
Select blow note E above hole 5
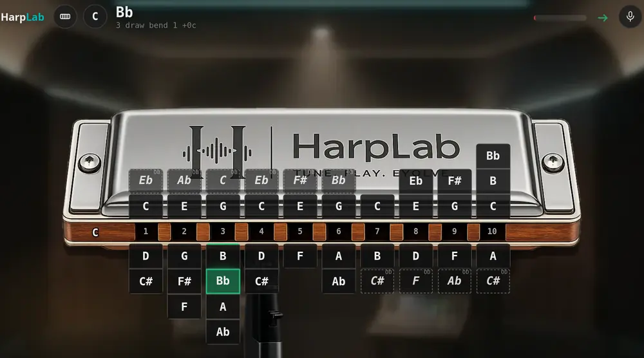(300, 206)
